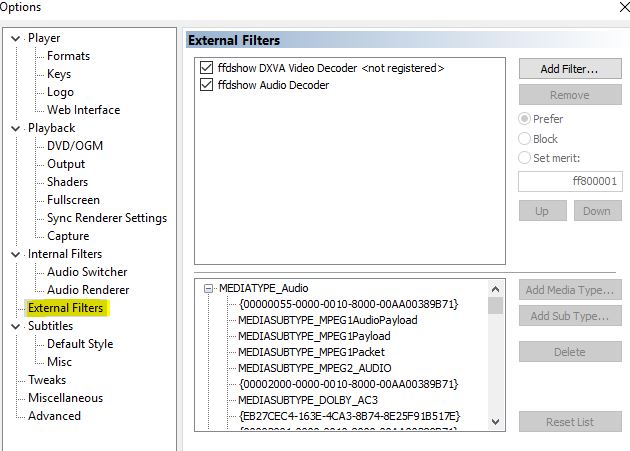
Task: Collapse the Player tree section
Action: [x=15, y=38]
